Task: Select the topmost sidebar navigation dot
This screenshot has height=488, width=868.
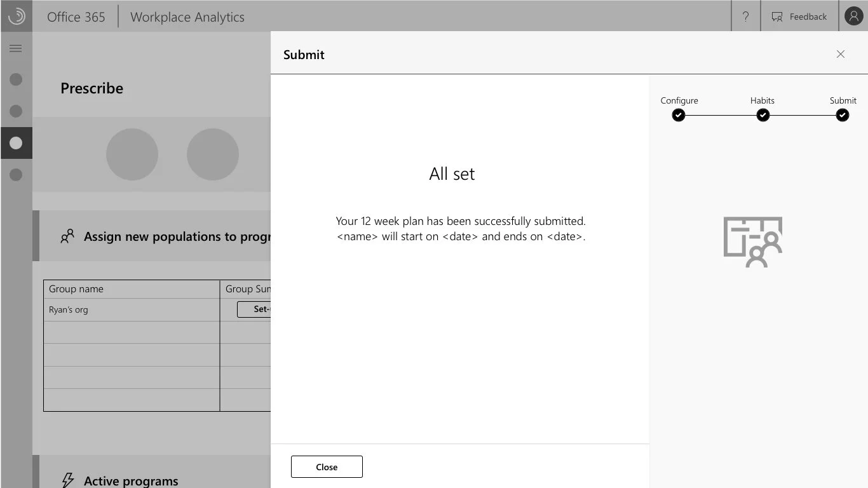Action: 17,79
